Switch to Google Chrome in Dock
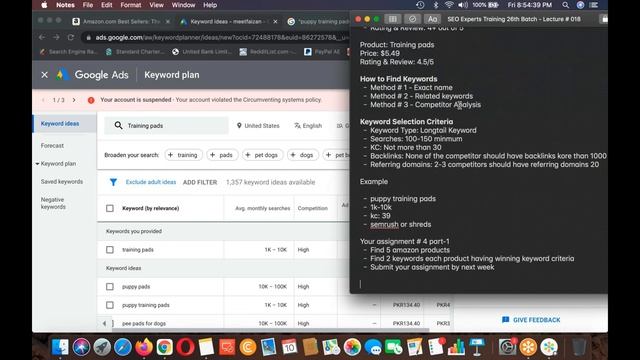 point(164,347)
